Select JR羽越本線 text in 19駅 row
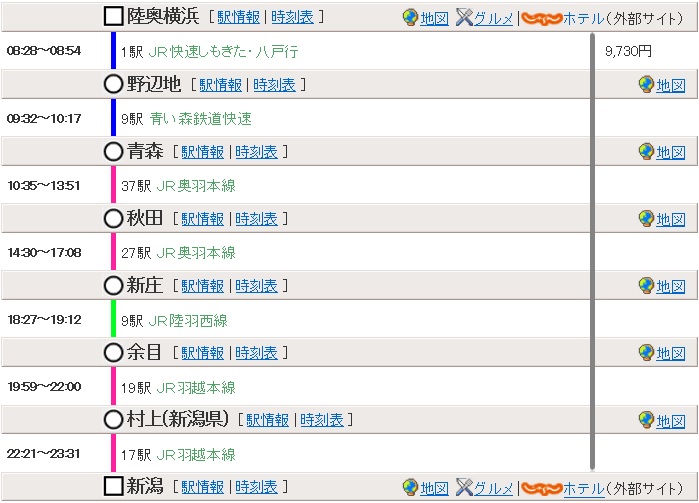This screenshot has height=503, width=699. [x=196, y=388]
